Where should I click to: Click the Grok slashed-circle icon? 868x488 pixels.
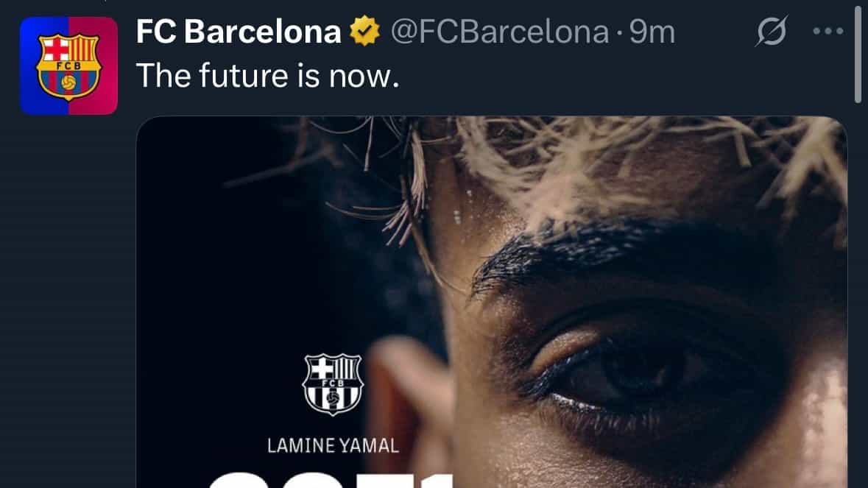[x=772, y=31]
